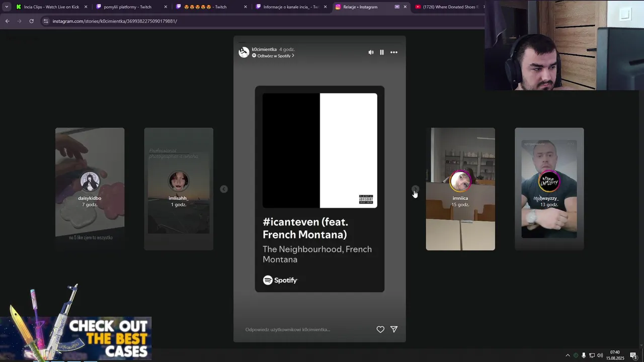Viewport: 644px width, 362px height.
Task: Open the tab search dropdown arrow
Action: (x=7, y=7)
